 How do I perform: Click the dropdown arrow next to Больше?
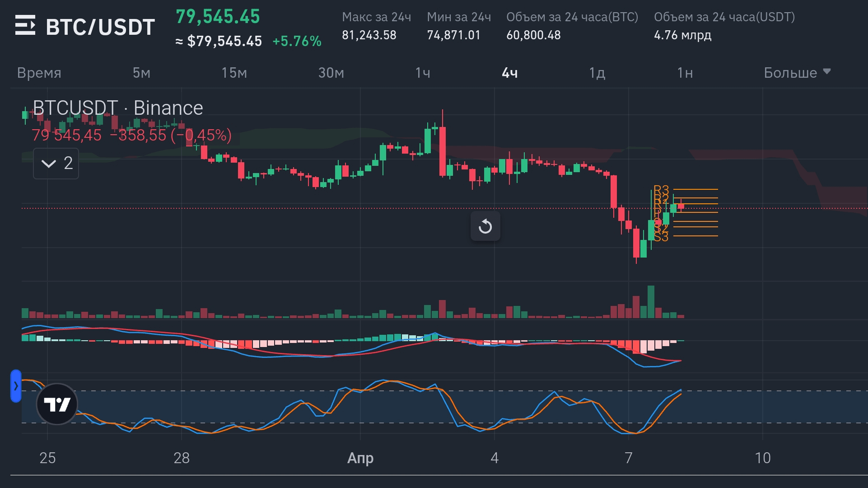tap(827, 71)
